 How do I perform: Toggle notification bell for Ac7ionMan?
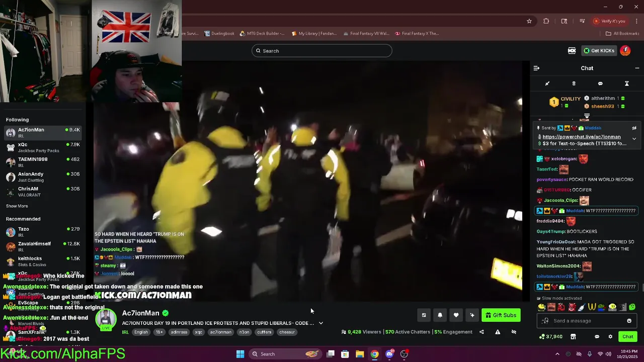tap(440, 315)
